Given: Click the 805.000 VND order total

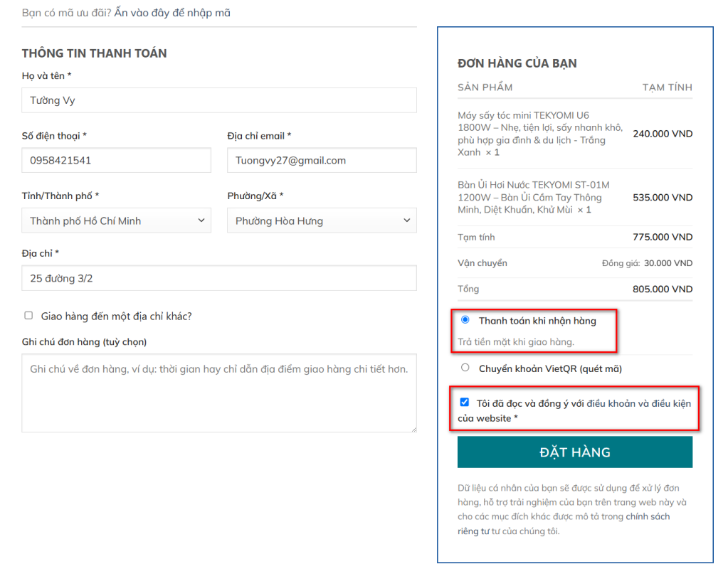Looking at the screenshot, I should [x=662, y=289].
